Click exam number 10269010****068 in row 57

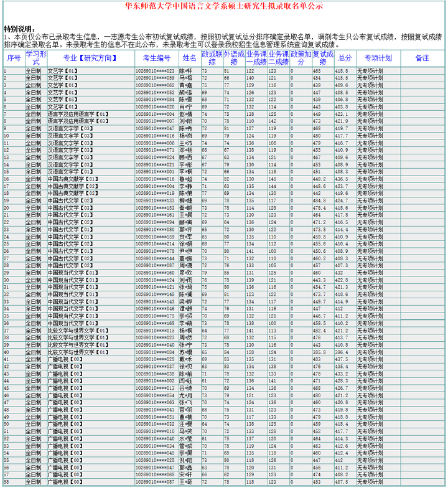155,474
